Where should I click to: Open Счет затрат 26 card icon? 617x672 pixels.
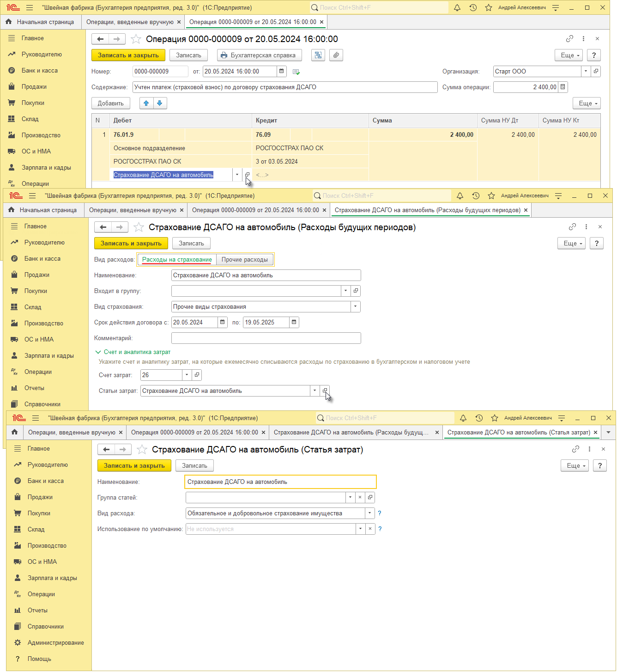(197, 375)
